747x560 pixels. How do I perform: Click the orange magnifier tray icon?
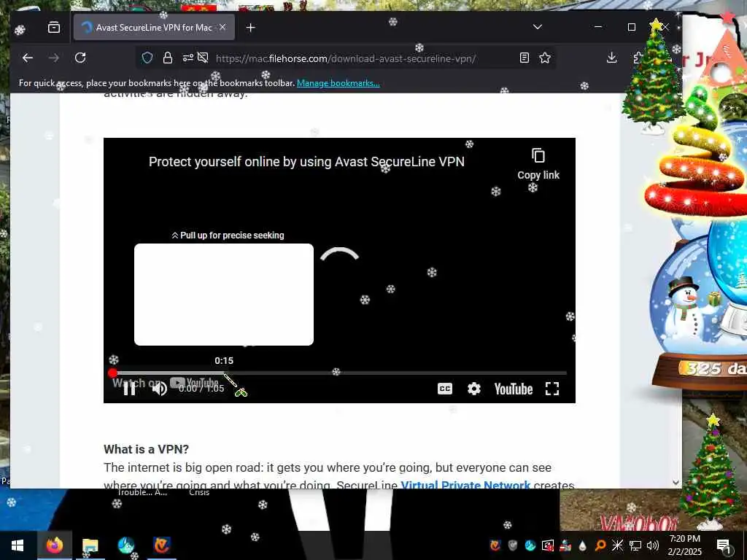click(600, 545)
